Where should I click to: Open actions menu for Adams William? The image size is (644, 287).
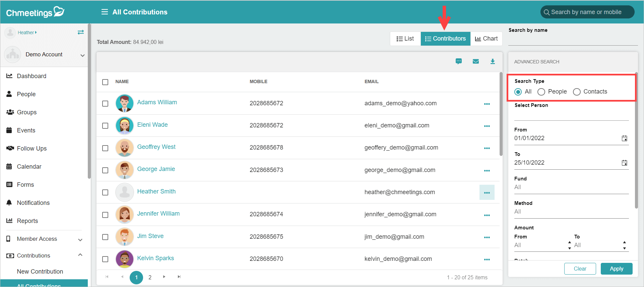[487, 104]
